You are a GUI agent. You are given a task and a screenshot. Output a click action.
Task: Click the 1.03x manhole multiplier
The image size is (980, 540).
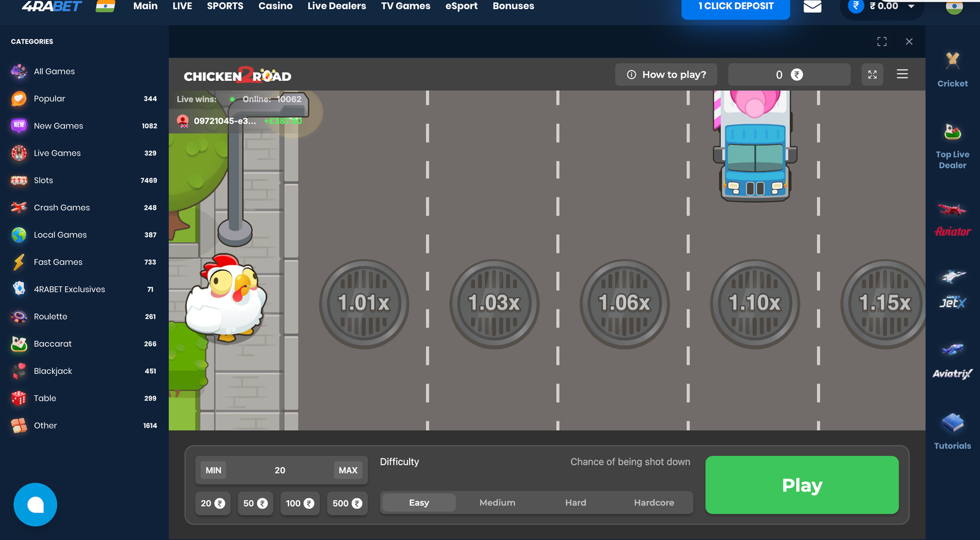click(x=494, y=303)
